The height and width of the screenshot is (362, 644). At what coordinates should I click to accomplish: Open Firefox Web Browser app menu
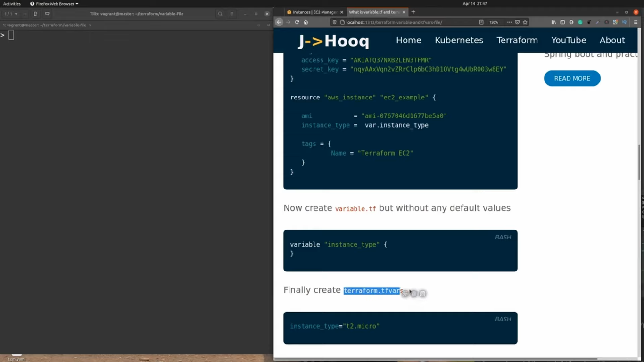[x=54, y=3]
